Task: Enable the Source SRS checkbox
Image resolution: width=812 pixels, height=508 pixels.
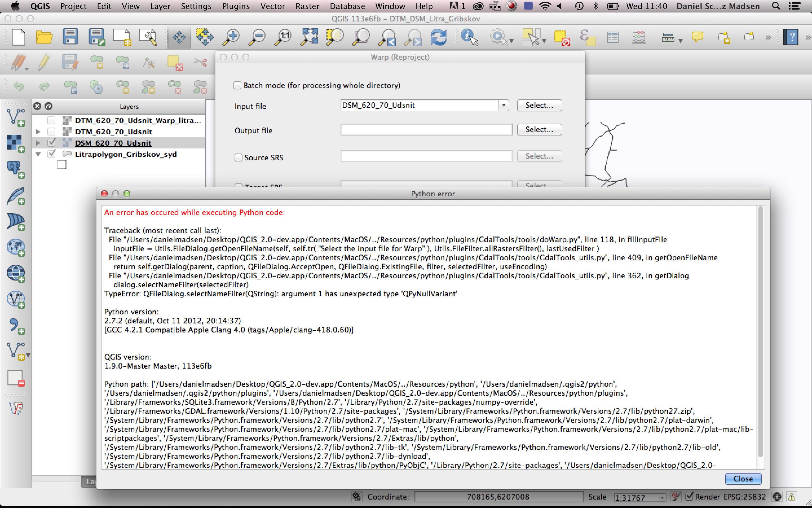Action: pyautogui.click(x=238, y=157)
